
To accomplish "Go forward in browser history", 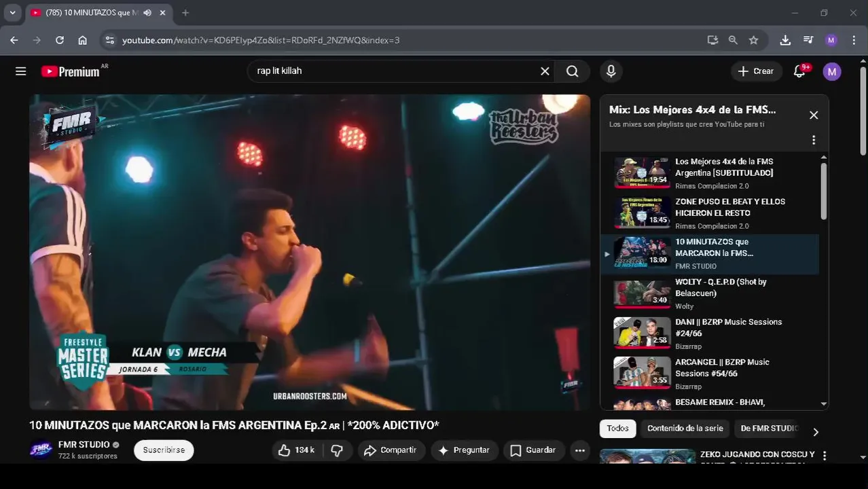I will pos(37,40).
